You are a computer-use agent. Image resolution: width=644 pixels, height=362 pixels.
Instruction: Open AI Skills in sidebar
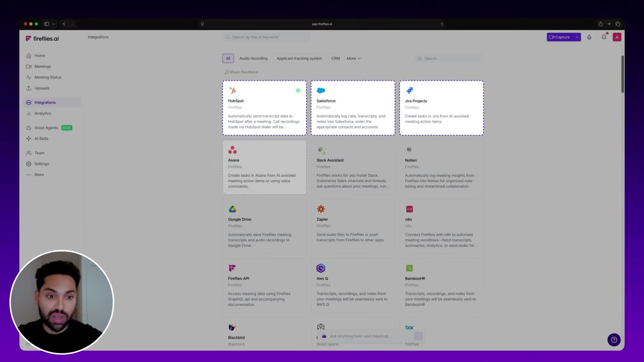click(41, 139)
